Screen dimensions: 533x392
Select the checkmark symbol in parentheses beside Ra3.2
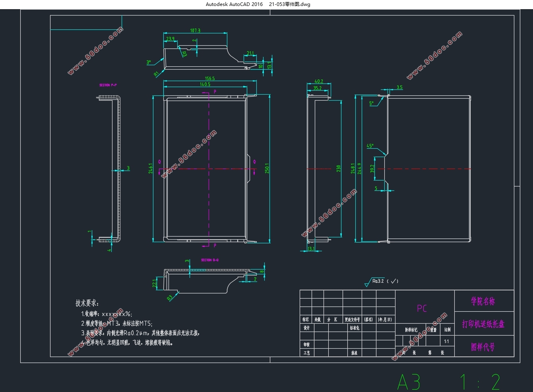tap(393, 281)
